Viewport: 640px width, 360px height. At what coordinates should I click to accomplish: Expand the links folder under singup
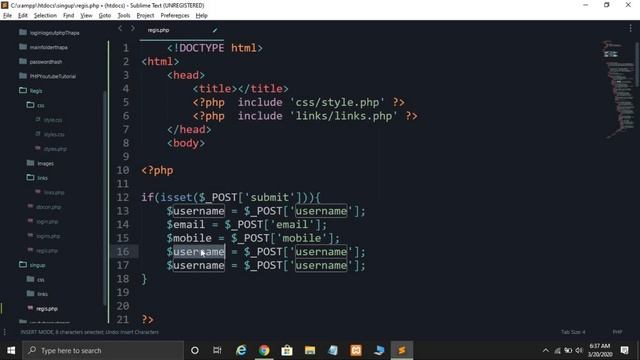click(x=37, y=294)
